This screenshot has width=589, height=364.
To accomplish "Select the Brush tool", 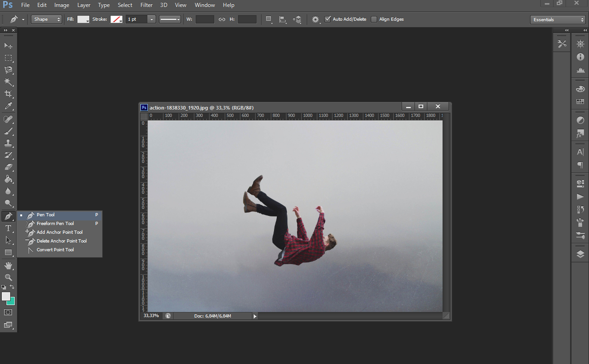I will click(8, 131).
